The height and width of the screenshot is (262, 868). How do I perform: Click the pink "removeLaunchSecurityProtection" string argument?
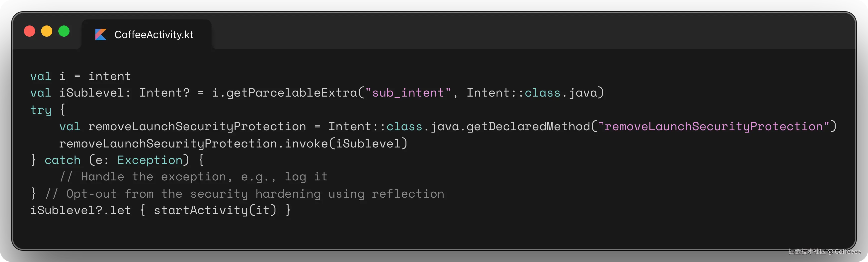click(713, 127)
